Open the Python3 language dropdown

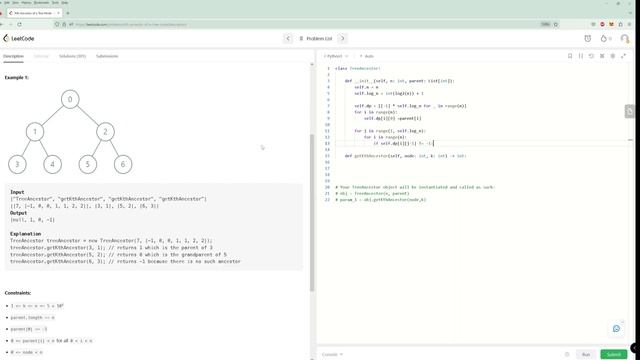[x=336, y=56]
